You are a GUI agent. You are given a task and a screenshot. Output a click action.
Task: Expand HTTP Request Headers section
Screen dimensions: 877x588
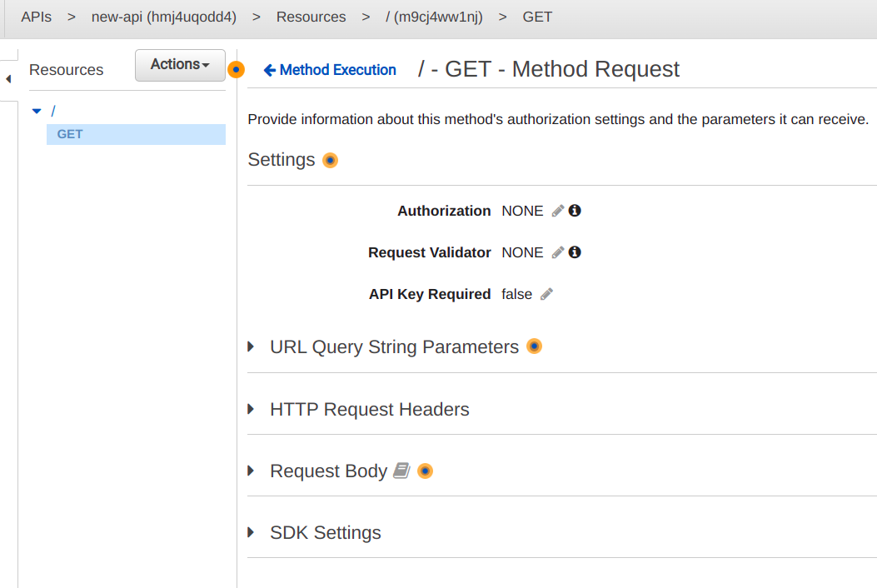click(x=252, y=409)
